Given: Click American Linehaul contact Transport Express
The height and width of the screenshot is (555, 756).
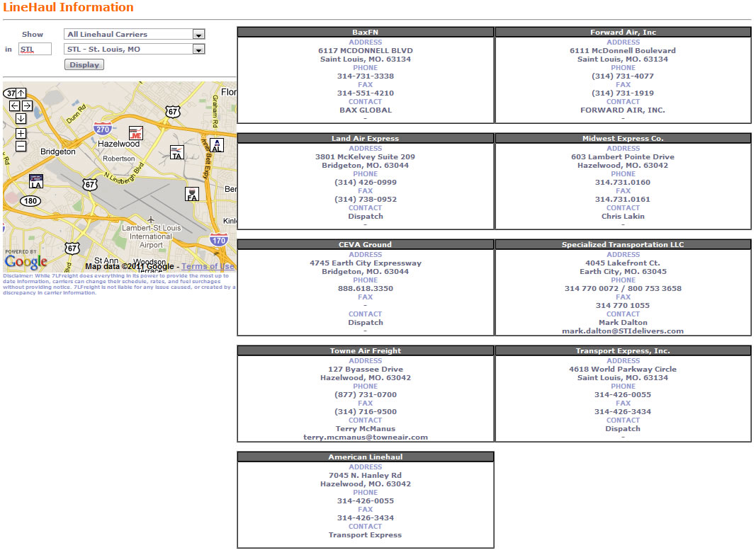Looking at the screenshot, I should click(366, 534).
